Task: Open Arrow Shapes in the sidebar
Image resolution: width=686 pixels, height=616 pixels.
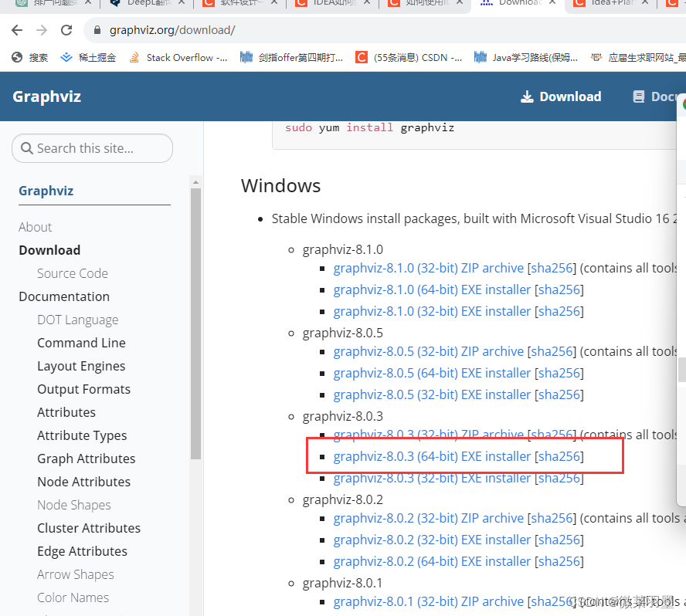Action: [75, 574]
